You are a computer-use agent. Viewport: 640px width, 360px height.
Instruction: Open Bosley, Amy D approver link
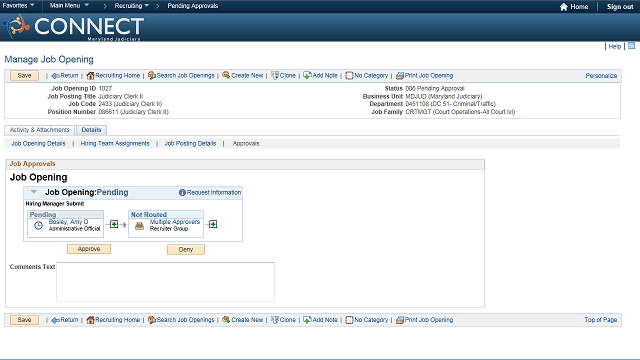pos(69,222)
